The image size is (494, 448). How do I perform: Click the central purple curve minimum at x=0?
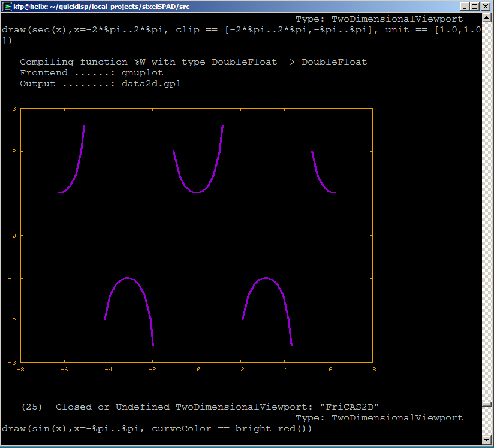coord(197,192)
